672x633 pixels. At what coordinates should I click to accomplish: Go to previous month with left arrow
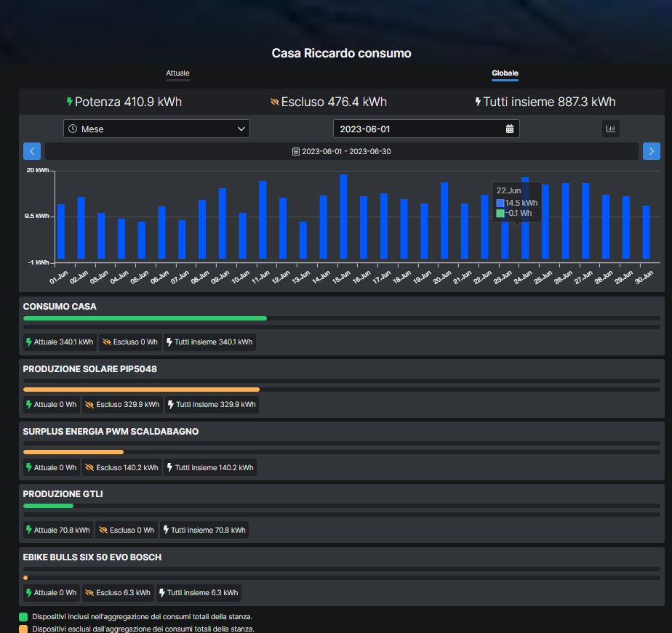coord(32,151)
